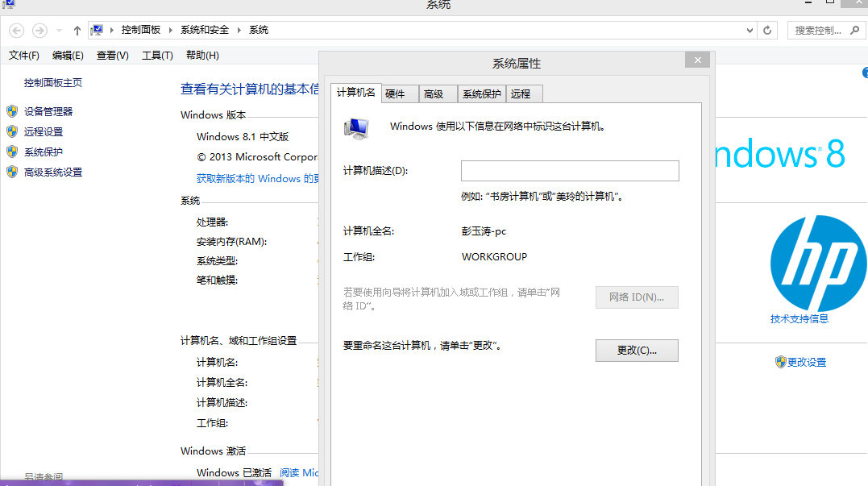Click Windows 已激活 status text
The width and height of the screenshot is (868, 486).
[234, 473]
